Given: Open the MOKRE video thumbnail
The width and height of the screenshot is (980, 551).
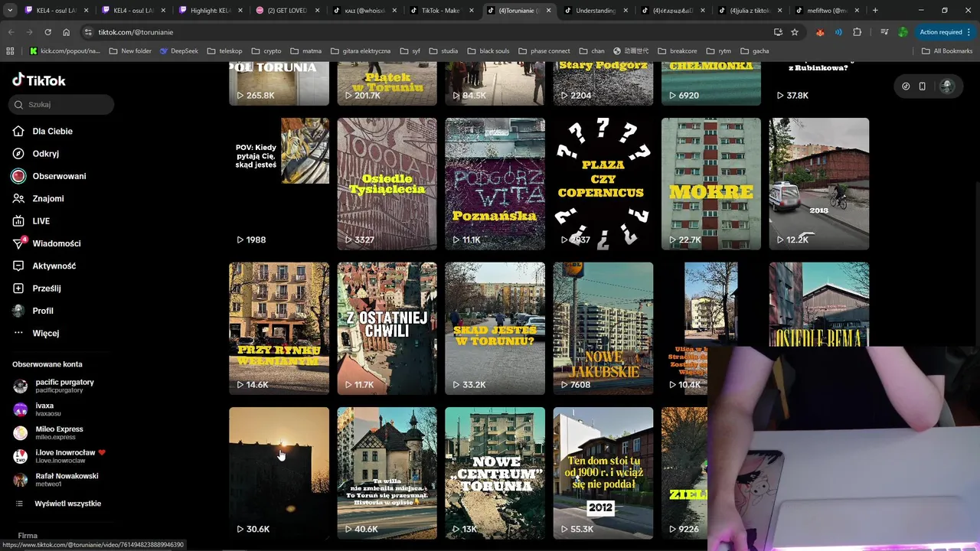Looking at the screenshot, I should 710,184.
